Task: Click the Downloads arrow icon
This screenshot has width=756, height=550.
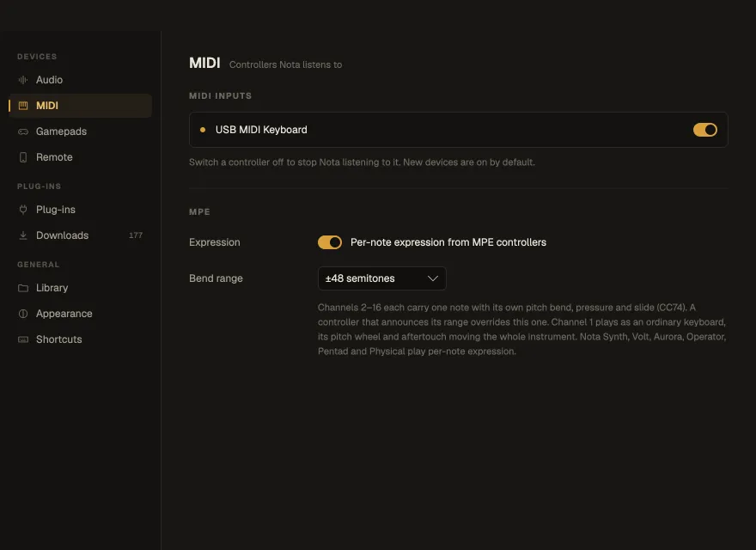Action: (22, 235)
